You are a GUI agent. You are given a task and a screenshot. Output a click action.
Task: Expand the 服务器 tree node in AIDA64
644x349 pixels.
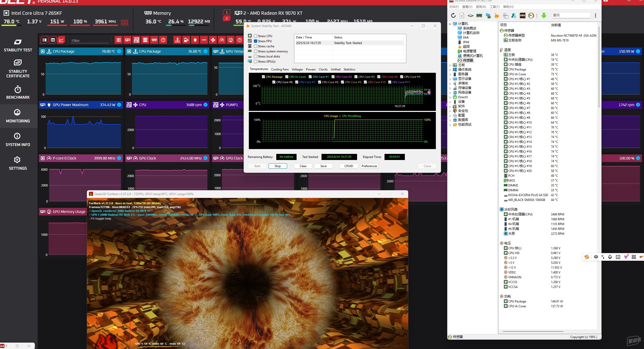(450, 74)
